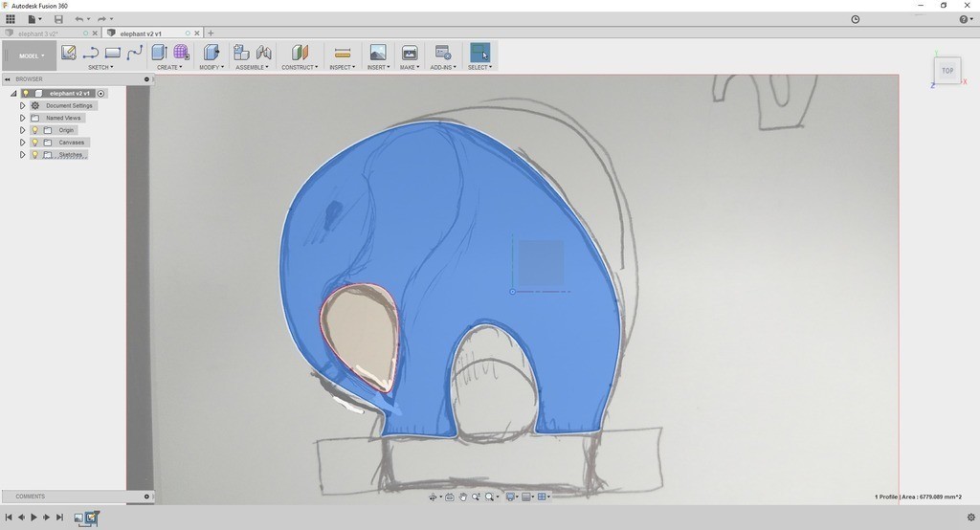The image size is (980, 530).
Task: Click the new design tab plus button
Action: (x=211, y=33)
